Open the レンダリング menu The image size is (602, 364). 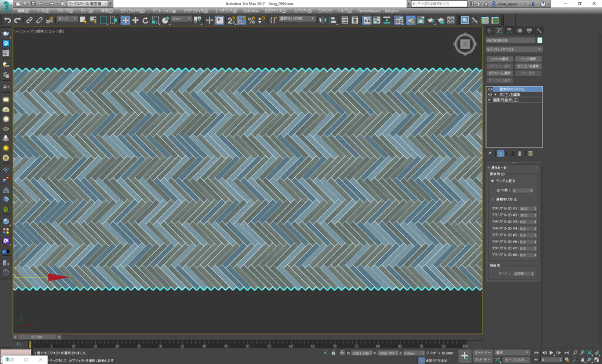[x=227, y=11]
